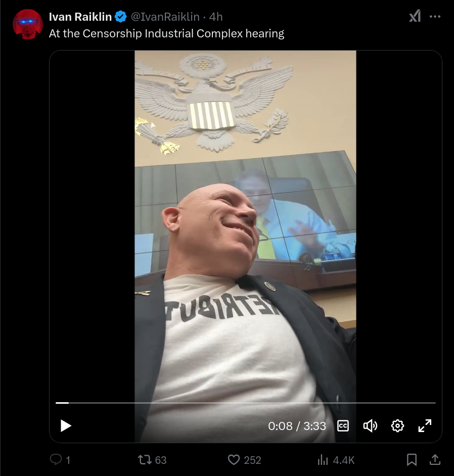Open the 4h timestamp link
This screenshot has height=476, width=454.
coord(216,17)
